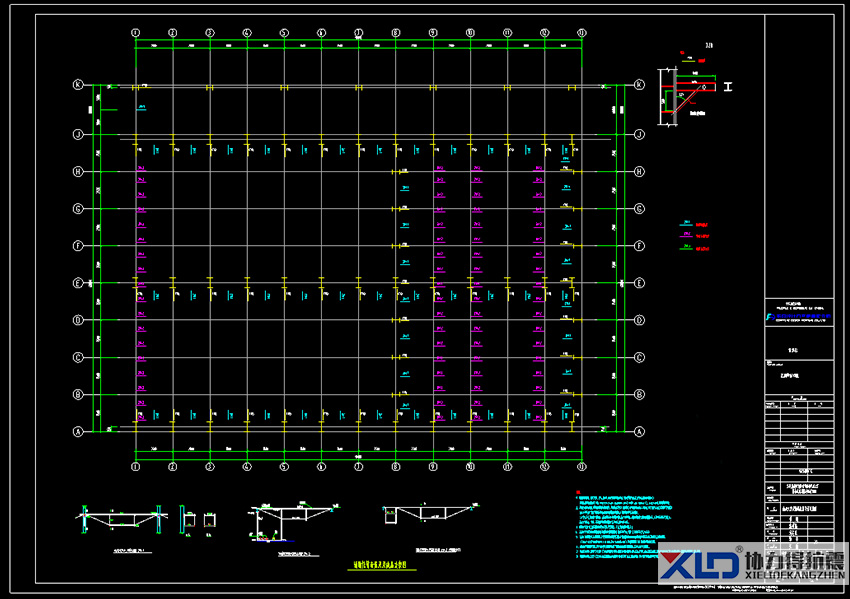The height and width of the screenshot is (599, 850).
Task: Click grid bubble K on the left axis
Action: (x=78, y=85)
